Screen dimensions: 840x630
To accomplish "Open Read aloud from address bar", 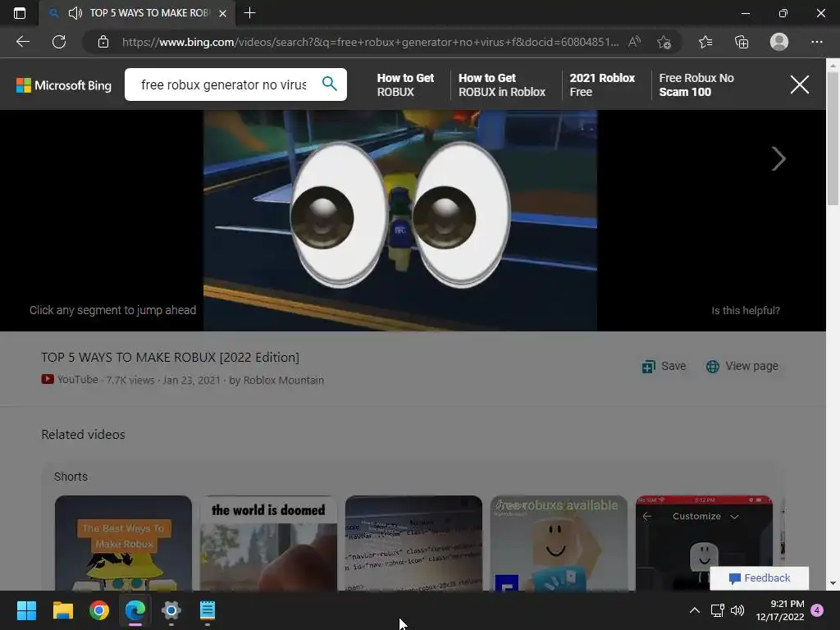I will 634,42.
